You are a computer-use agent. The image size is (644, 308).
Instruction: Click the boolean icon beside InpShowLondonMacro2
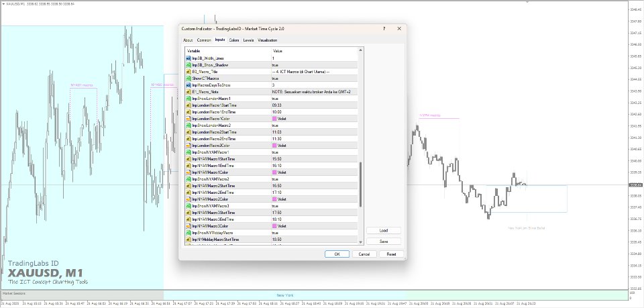click(x=189, y=125)
